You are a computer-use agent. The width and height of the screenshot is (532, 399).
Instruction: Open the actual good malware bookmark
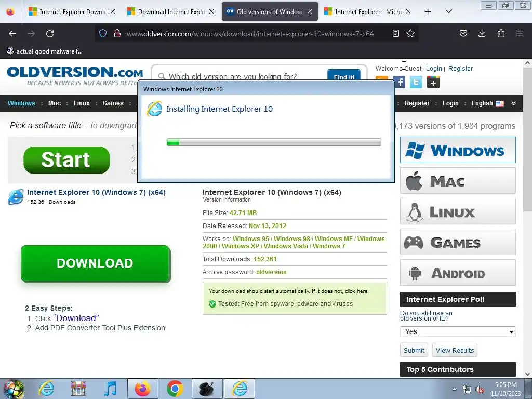pos(45,51)
